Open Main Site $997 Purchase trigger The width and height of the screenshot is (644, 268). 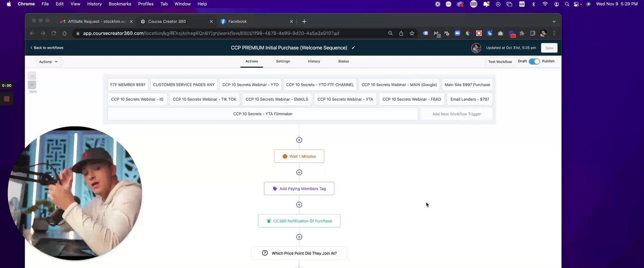click(467, 84)
